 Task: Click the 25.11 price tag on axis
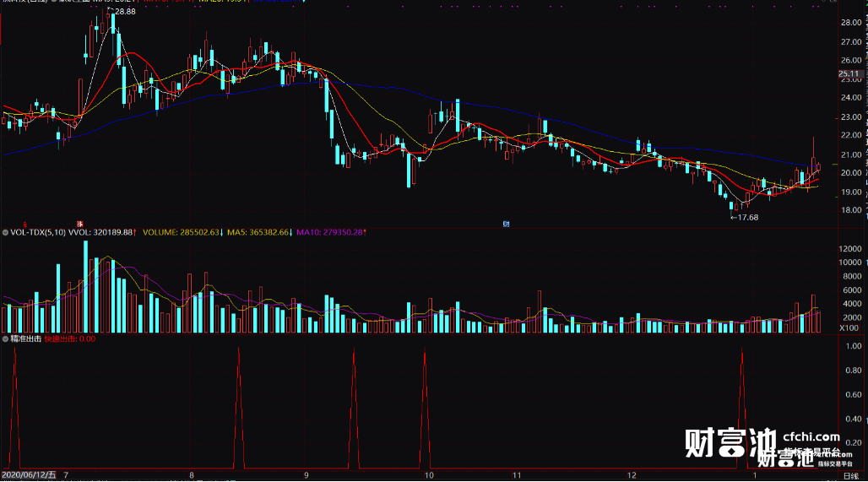coord(849,73)
